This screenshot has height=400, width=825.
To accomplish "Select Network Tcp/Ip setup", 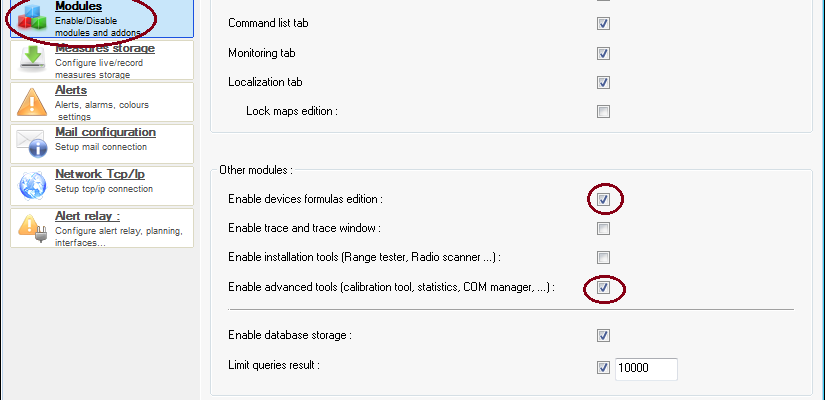I will click(102, 186).
